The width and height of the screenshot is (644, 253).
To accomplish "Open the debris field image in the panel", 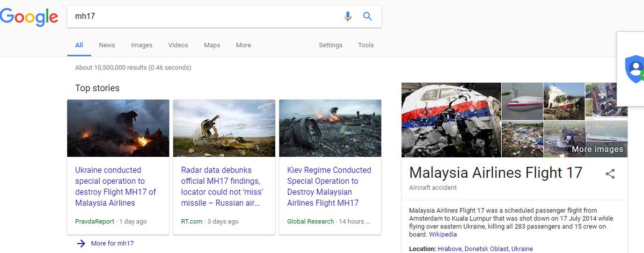I will point(522,139).
